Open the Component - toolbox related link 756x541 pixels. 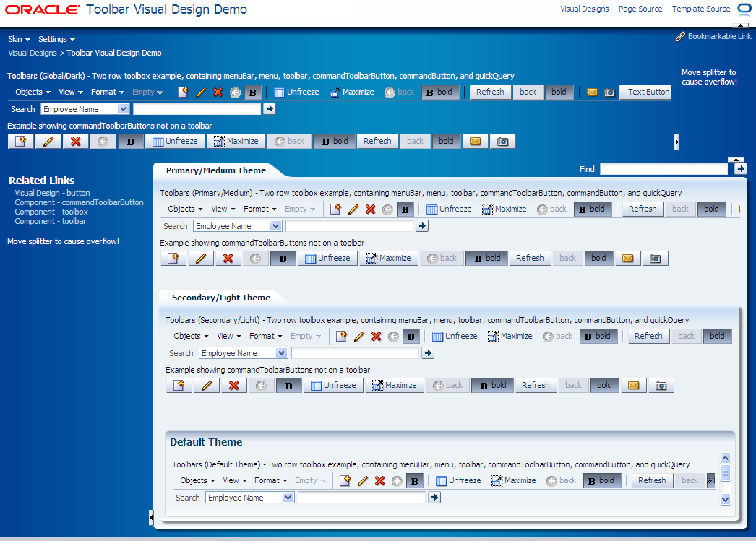[x=51, y=212]
